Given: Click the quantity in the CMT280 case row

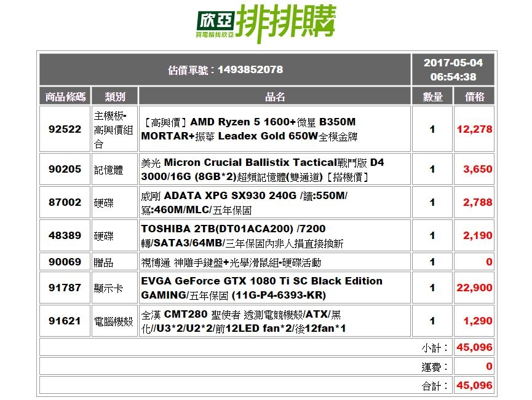Looking at the screenshot, I should [x=432, y=321].
